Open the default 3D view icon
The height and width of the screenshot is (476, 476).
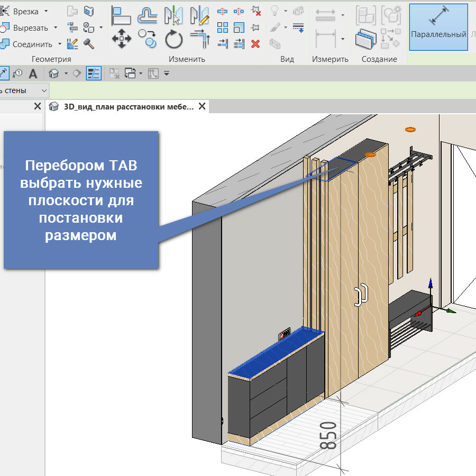pos(54,74)
